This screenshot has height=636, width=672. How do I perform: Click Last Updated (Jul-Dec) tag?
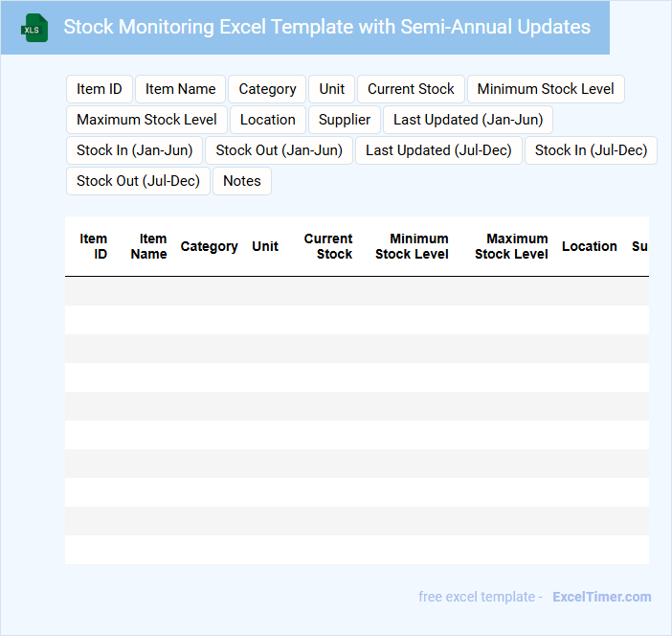[438, 150]
